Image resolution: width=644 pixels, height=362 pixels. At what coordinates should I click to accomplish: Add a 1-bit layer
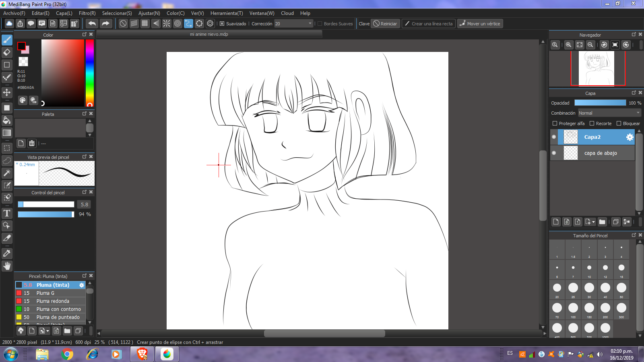[578, 222]
